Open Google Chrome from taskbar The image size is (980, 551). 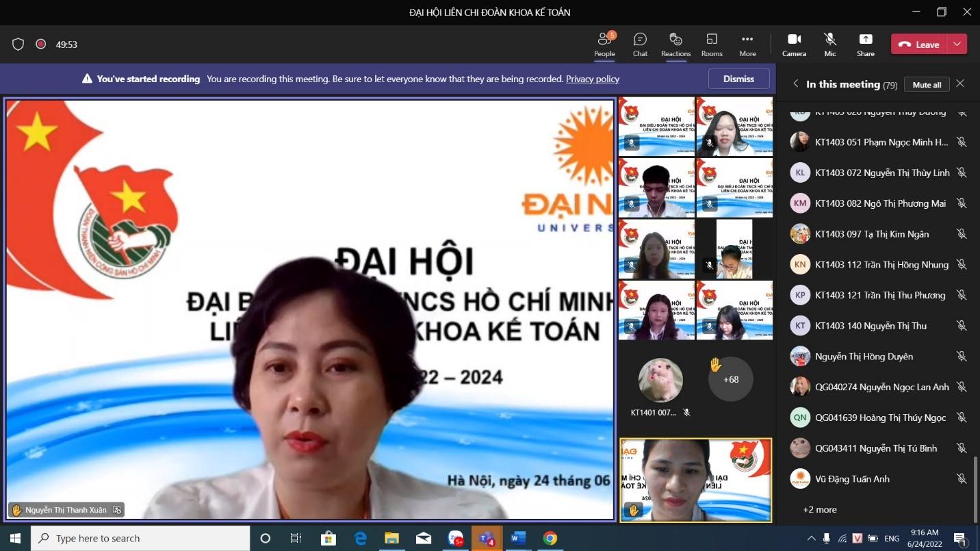click(550, 538)
